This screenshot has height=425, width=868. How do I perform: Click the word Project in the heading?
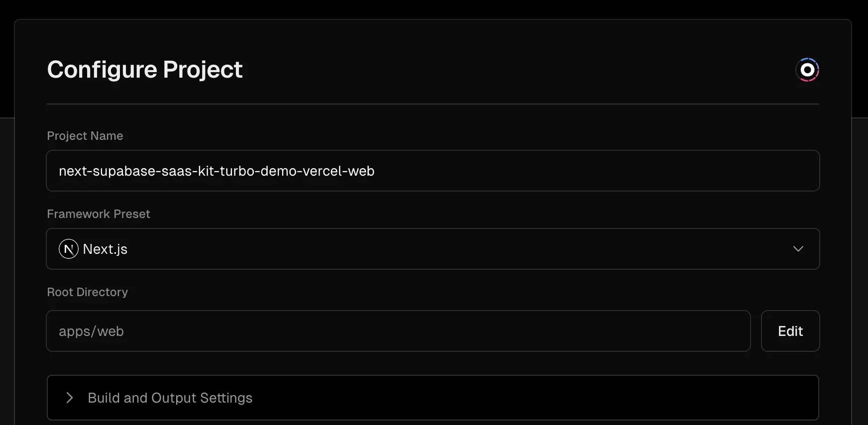203,69
